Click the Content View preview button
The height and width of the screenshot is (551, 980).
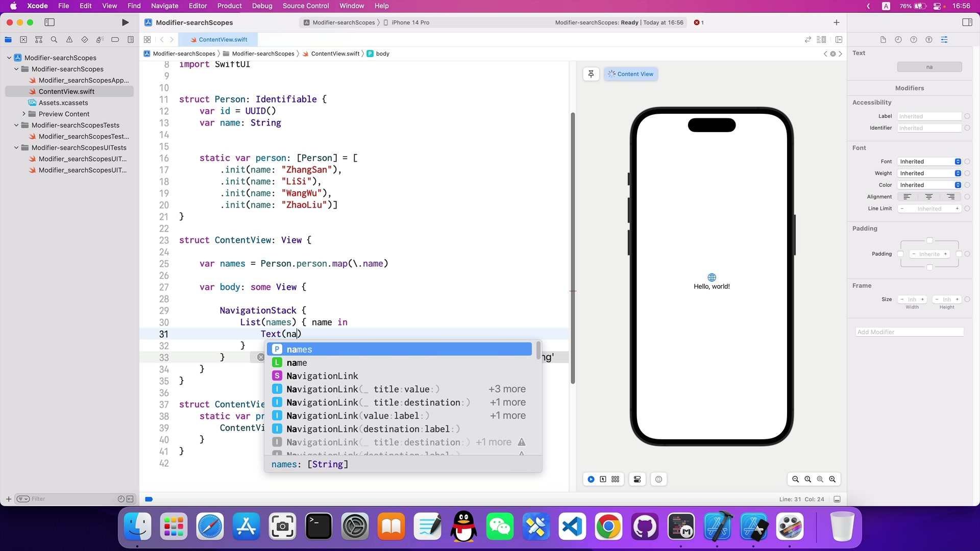coord(631,74)
